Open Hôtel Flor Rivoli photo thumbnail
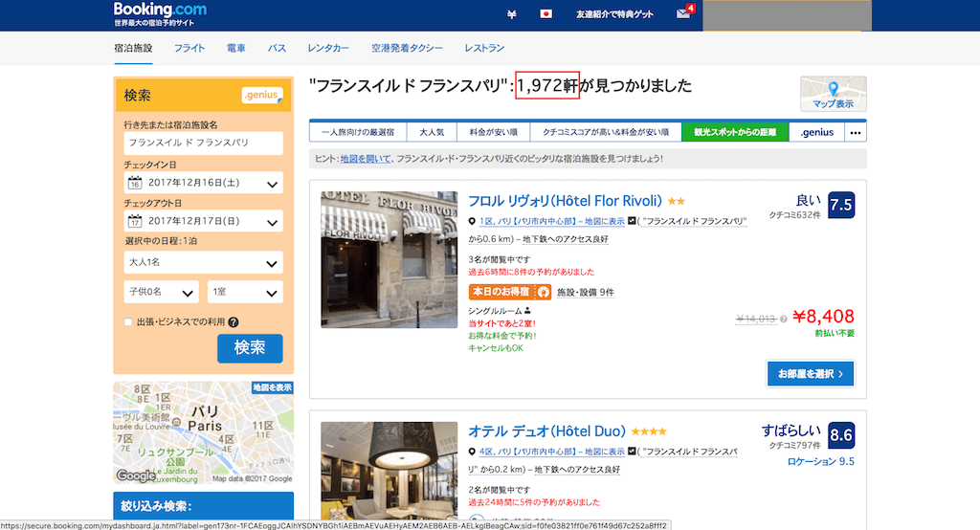The width and height of the screenshot is (980, 530). click(x=389, y=259)
